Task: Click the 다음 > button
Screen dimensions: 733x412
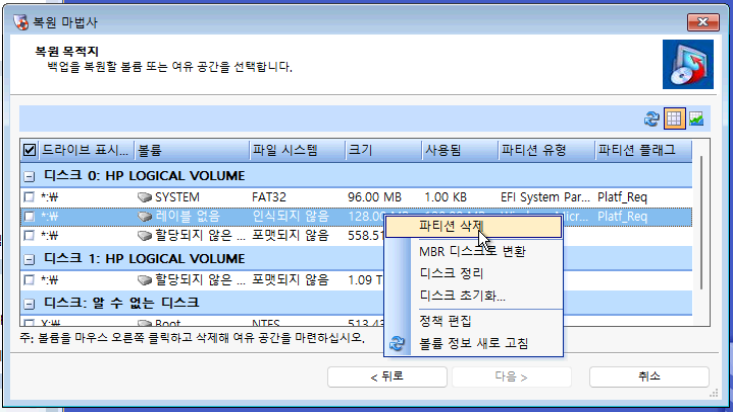Action: [511, 377]
